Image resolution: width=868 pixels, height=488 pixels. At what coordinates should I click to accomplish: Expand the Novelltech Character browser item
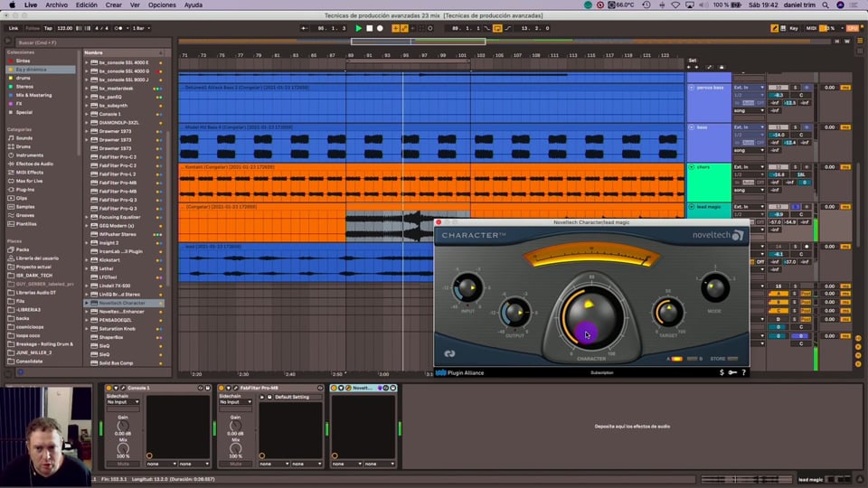87,304
